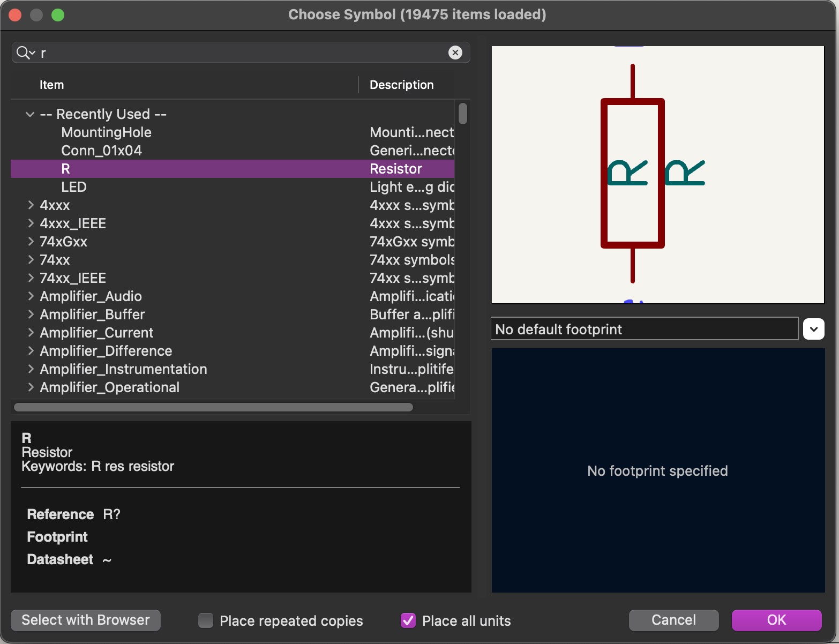Expand the 4xxx library
This screenshot has width=839, height=644.
tap(31, 205)
